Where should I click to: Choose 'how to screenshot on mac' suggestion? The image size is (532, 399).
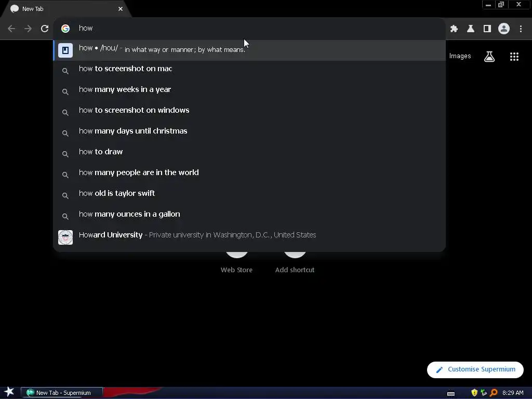[249, 69]
